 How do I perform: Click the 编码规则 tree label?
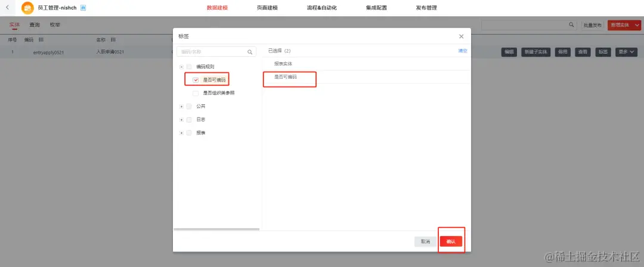click(x=205, y=67)
